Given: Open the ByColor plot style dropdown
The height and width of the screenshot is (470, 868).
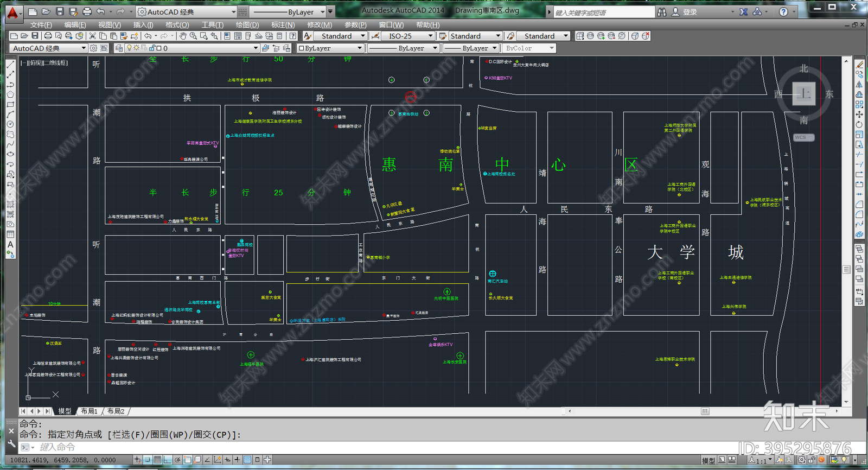Looking at the screenshot, I should 529,48.
